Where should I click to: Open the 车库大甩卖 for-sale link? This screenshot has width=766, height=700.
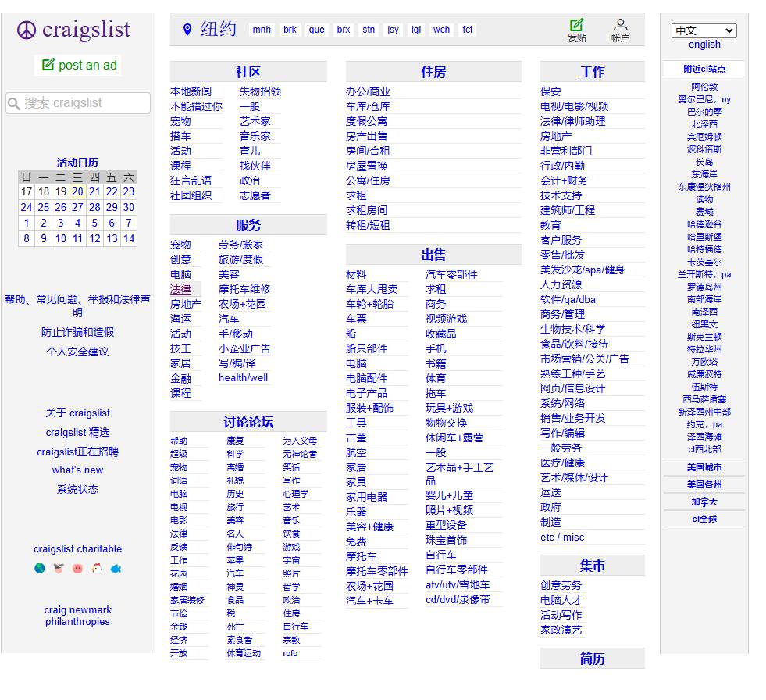tap(372, 289)
